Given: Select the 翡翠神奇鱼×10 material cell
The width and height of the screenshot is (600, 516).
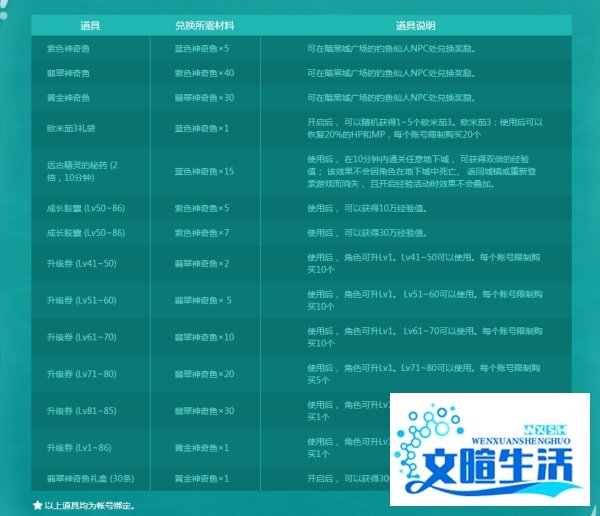Looking at the screenshot, I should tap(204, 337).
